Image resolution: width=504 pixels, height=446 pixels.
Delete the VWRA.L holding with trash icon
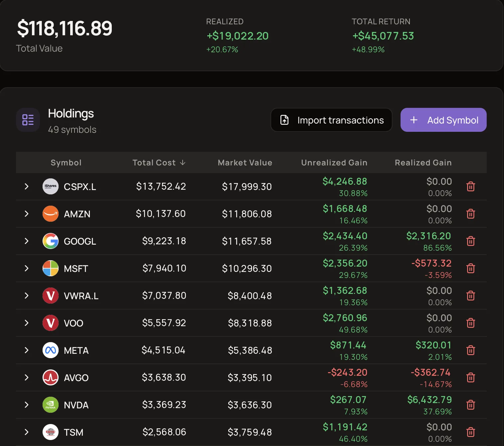[x=470, y=296]
